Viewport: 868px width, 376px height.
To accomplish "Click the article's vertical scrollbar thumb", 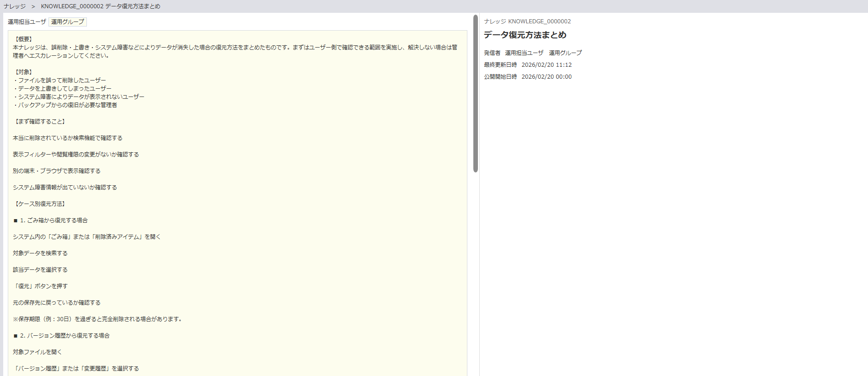I will [x=476, y=94].
